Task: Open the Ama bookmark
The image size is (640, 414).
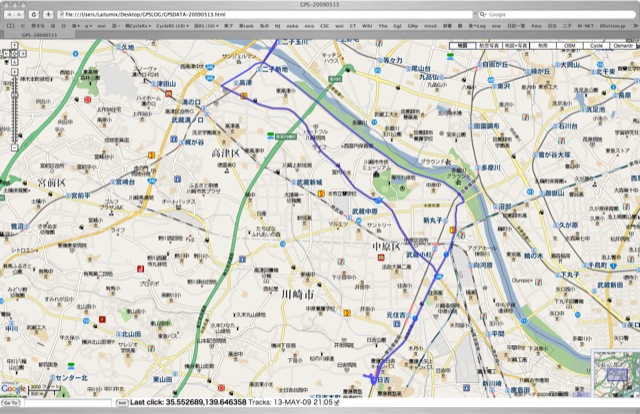Action: tap(536, 26)
